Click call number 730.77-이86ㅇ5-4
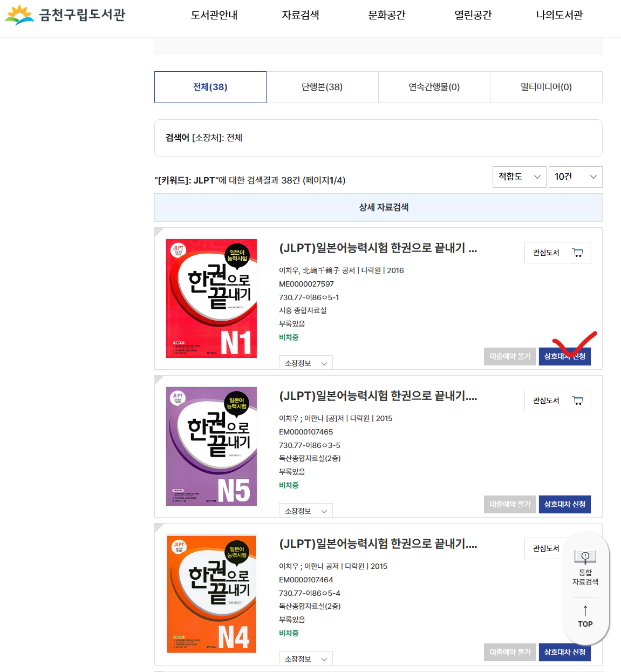The width and height of the screenshot is (621, 672). coord(310,593)
